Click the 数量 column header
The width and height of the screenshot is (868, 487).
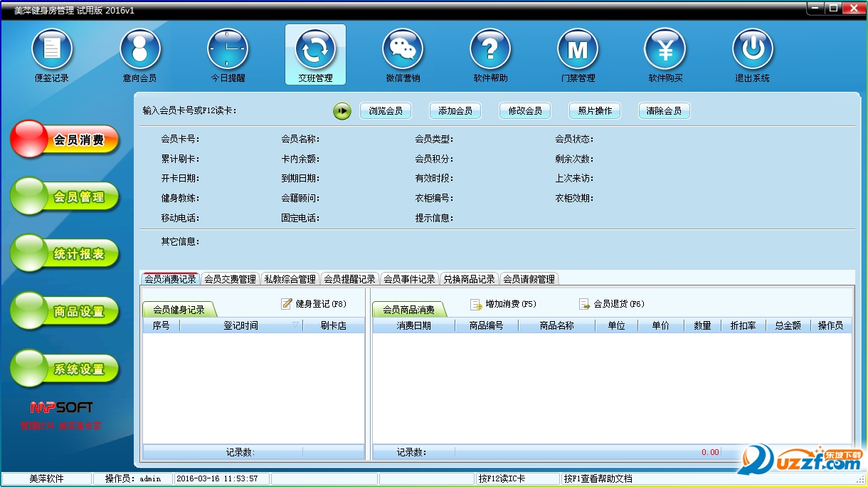click(702, 325)
